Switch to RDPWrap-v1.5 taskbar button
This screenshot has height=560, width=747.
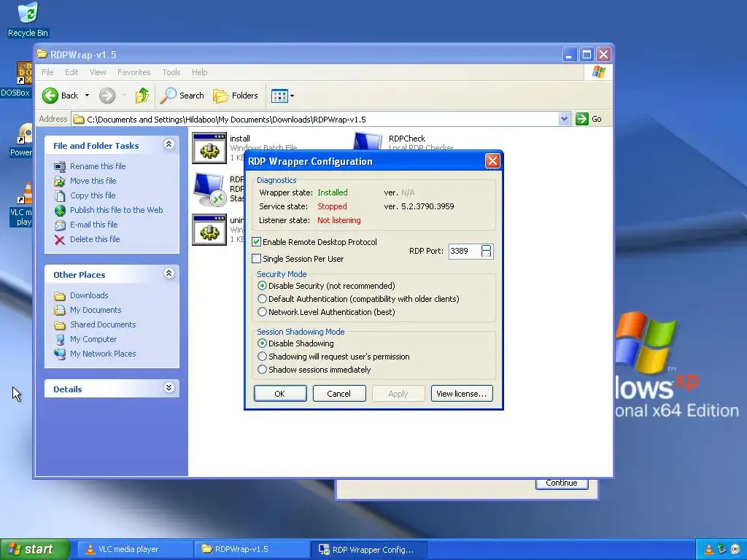252,550
